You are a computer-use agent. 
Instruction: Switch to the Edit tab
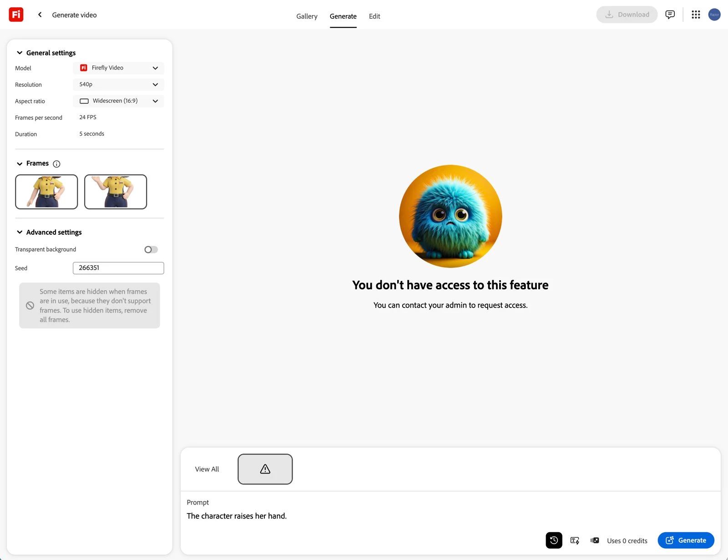[374, 16]
